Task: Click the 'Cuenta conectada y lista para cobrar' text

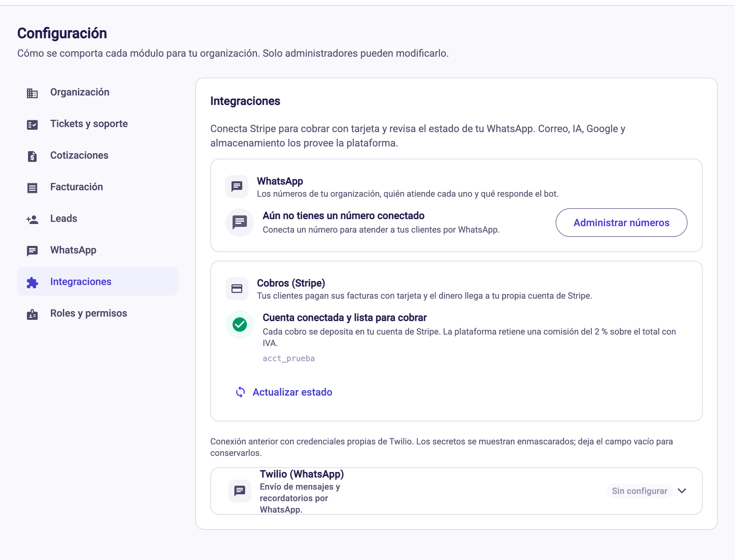Action: (x=345, y=318)
